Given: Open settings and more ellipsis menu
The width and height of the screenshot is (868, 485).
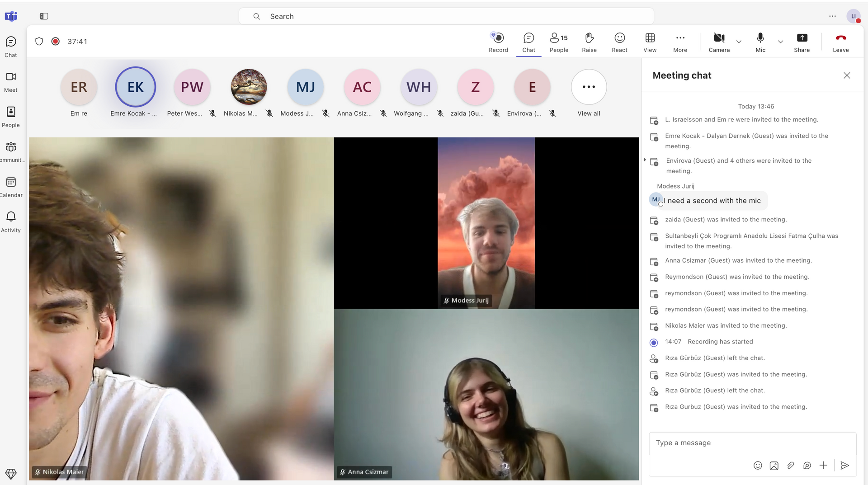Looking at the screenshot, I should pyautogui.click(x=832, y=16).
